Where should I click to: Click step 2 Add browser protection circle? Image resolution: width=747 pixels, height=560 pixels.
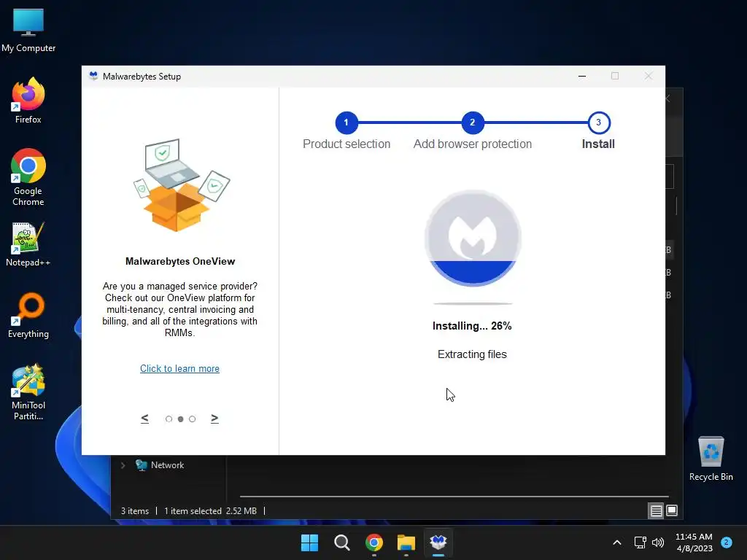coord(473,122)
